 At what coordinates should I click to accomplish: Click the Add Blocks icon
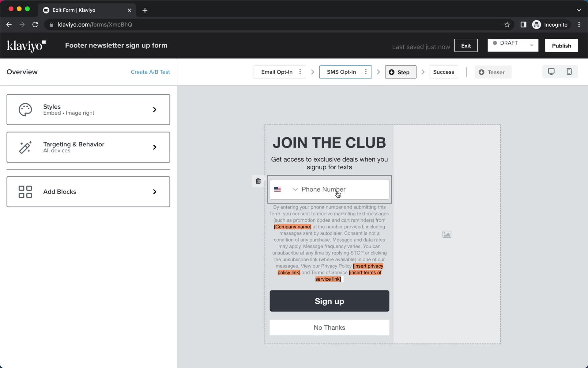[24, 192]
